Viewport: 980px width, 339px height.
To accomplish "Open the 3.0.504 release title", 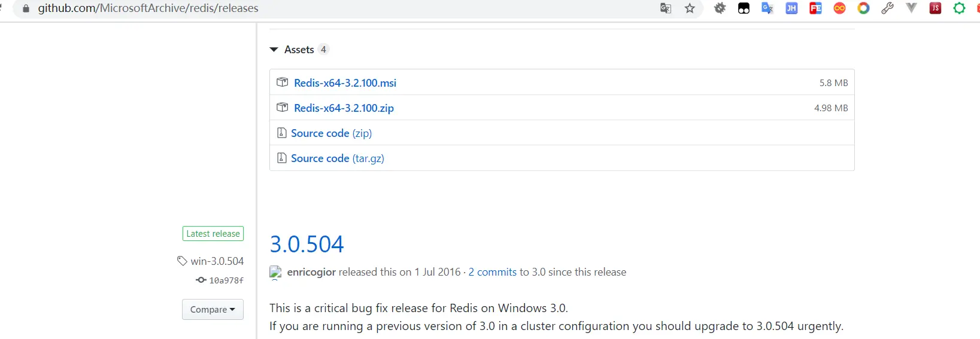I will [x=307, y=244].
